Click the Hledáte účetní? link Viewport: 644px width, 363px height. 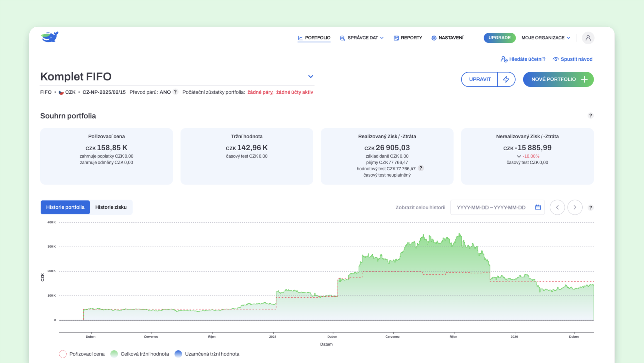tap(523, 59)
